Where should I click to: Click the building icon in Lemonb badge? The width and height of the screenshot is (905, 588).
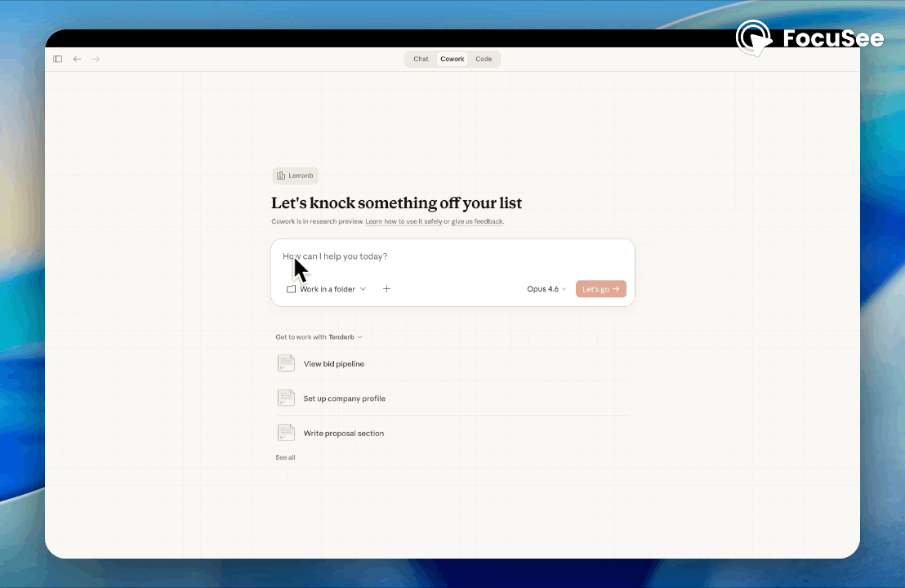(281, 176)
